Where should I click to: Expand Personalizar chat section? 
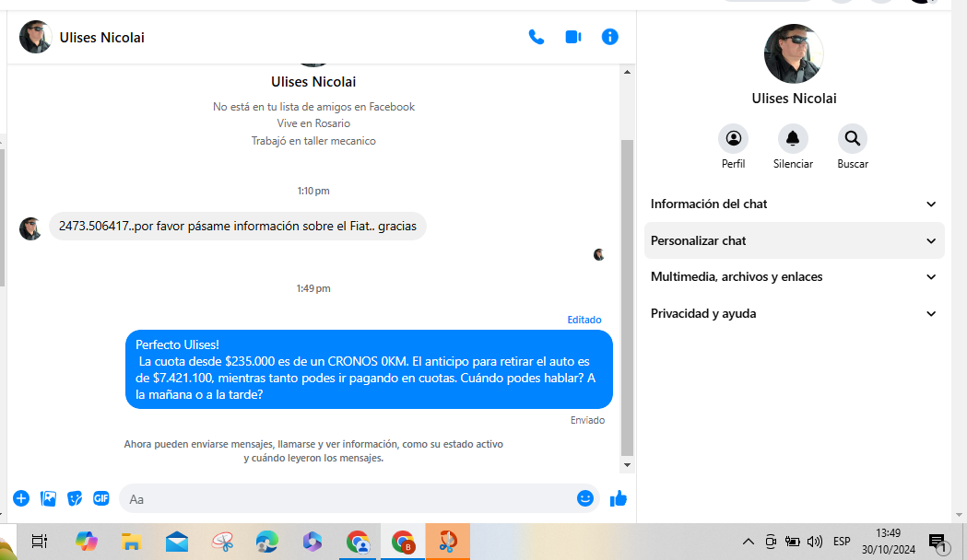click(x=794, y=240)
